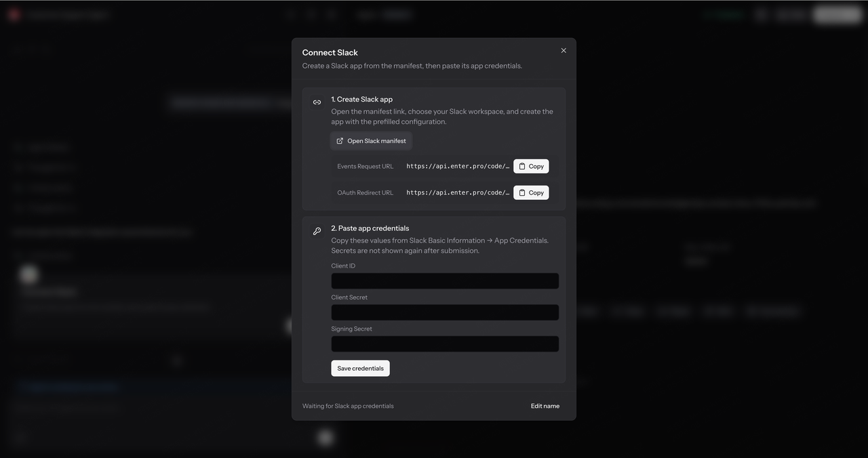The width and height of the screenshot is (868, 458).
Task: Click the key icon beside Paste app credentials
Action: pyautogui.click(x=317, y=231)
